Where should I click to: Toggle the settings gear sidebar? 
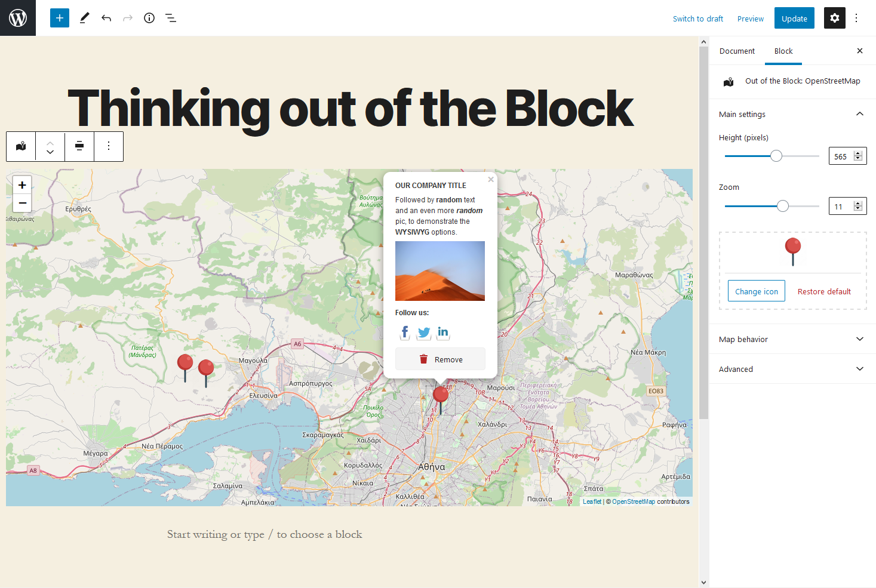click(x=835, y=18)
